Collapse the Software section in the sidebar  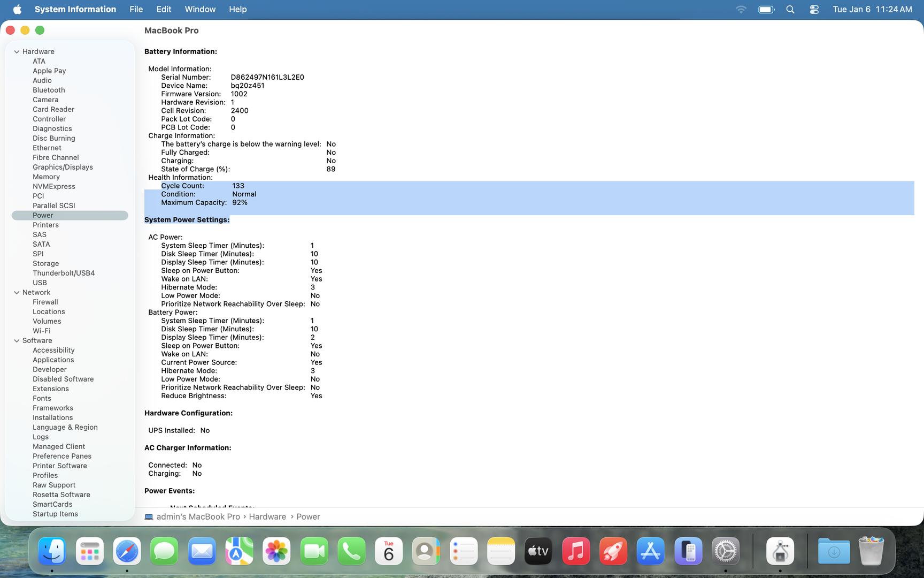pyautogui.click(x=17, y=340)
